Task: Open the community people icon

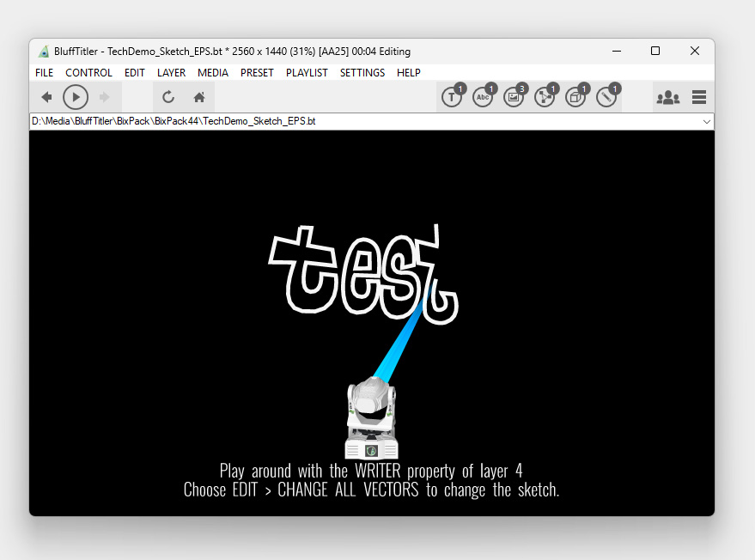Action: pos(667,98)
